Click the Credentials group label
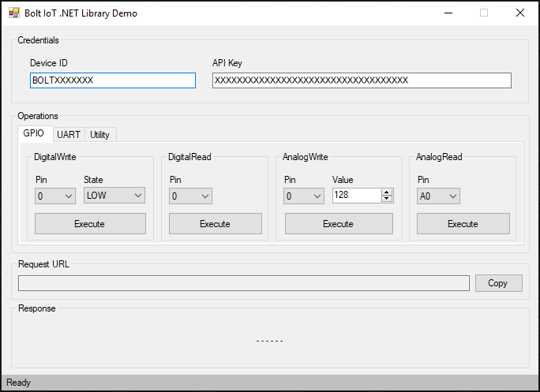540x392 pixels. (x=38, y=40)
